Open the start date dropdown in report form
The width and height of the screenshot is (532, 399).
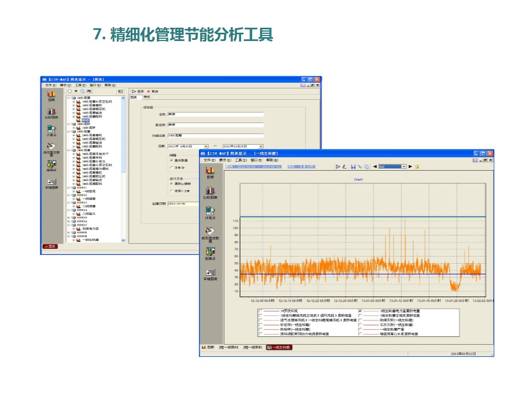click(x=206, y=146)
